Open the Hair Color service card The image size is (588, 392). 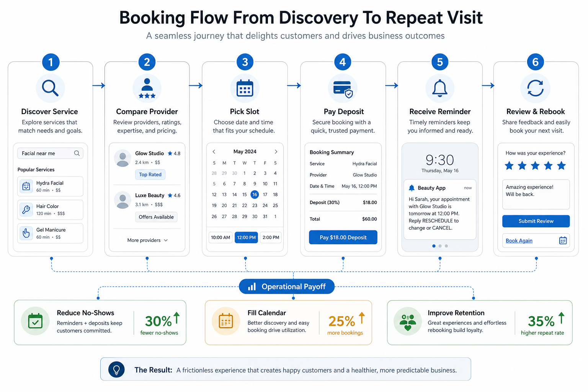50,210
